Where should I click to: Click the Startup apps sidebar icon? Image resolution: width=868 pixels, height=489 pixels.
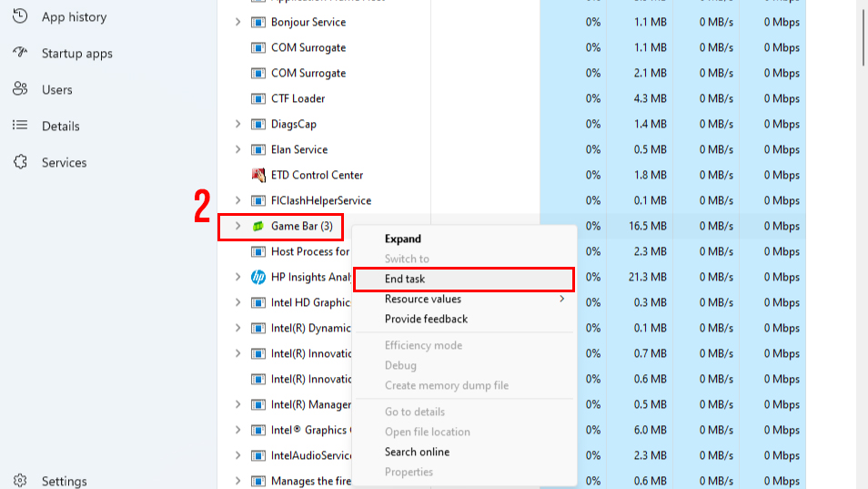20,53
